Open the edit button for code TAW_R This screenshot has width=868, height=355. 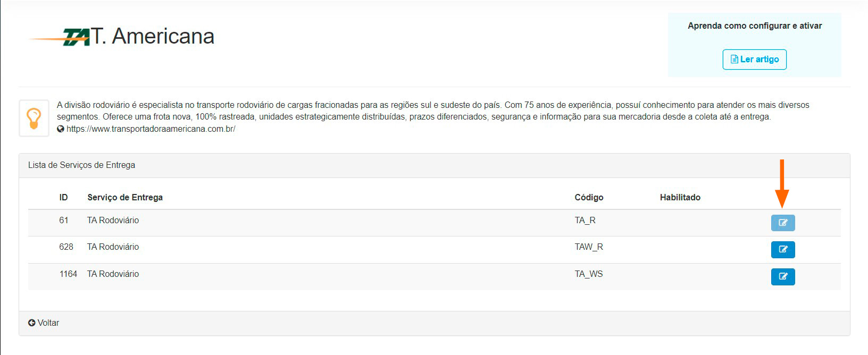tap(782, 249)
